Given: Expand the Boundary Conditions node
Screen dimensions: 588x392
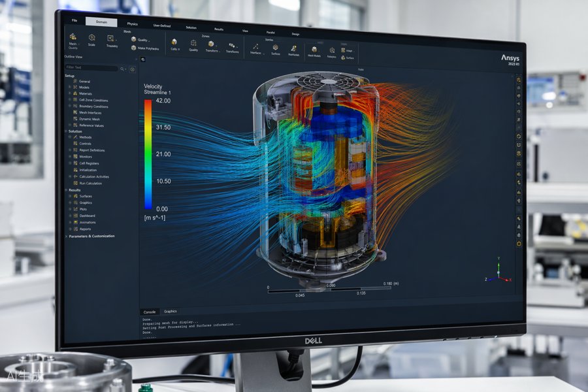Looking at the screenshot, I should [x=70, y=106].
